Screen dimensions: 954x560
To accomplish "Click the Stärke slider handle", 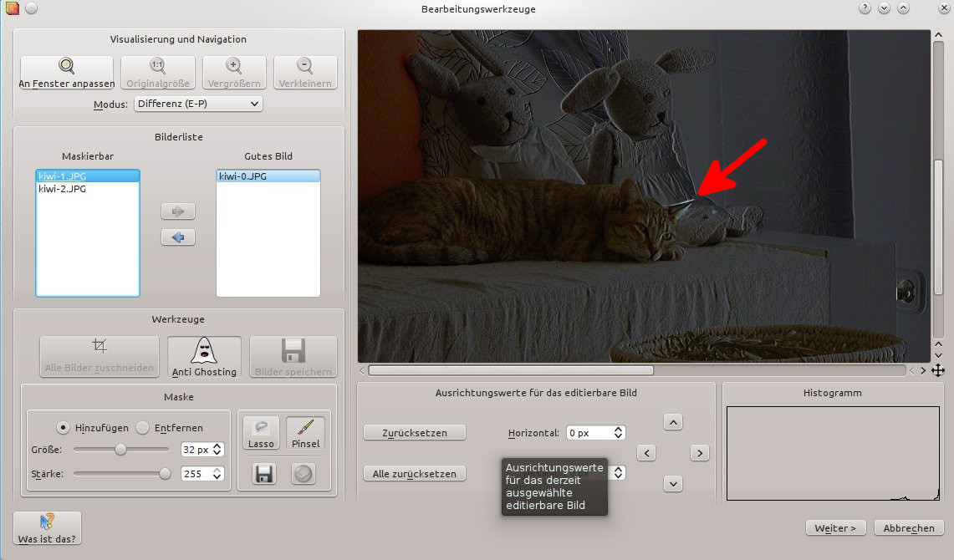I will (165, 474).
